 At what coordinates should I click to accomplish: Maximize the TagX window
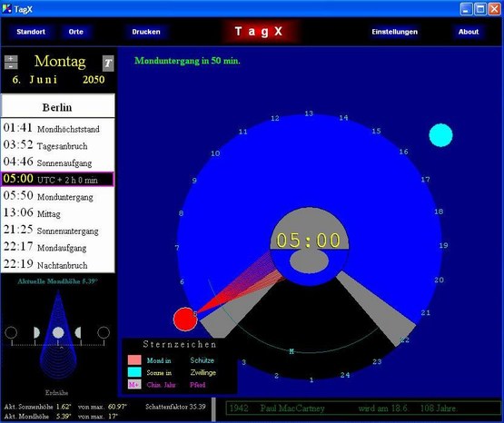pos(480,9)
